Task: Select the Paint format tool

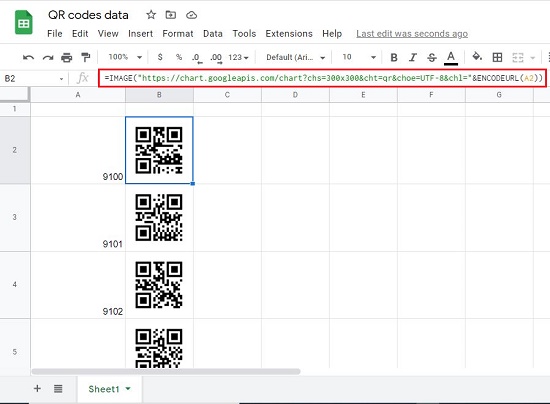Action: click(86, 57)
